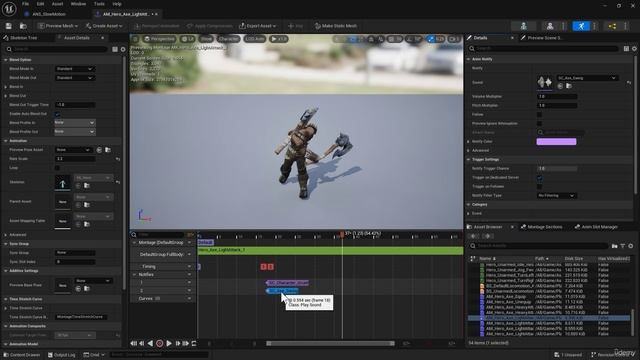Image resolution: width=640 pixels, height=360 pixels.
Task: Open Details panel grid view settings
Action: 626,49
